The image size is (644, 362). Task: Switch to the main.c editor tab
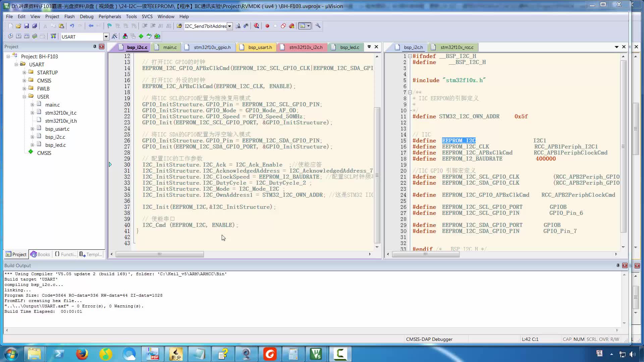[166, 47]
